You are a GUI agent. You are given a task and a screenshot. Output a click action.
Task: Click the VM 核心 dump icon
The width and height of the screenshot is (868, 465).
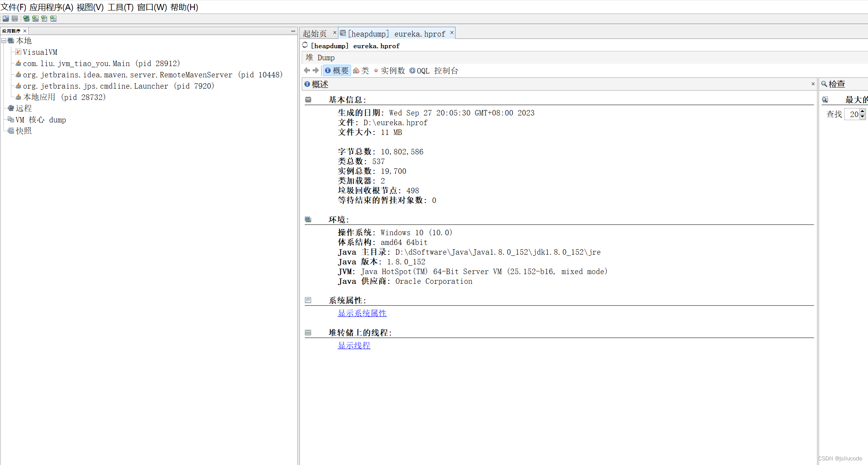(11, 119)
